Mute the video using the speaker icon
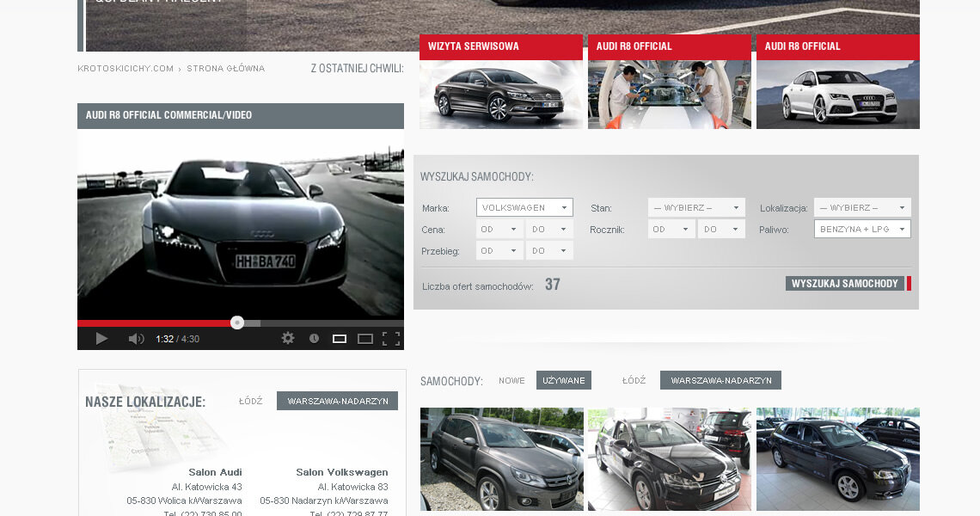 136,339
